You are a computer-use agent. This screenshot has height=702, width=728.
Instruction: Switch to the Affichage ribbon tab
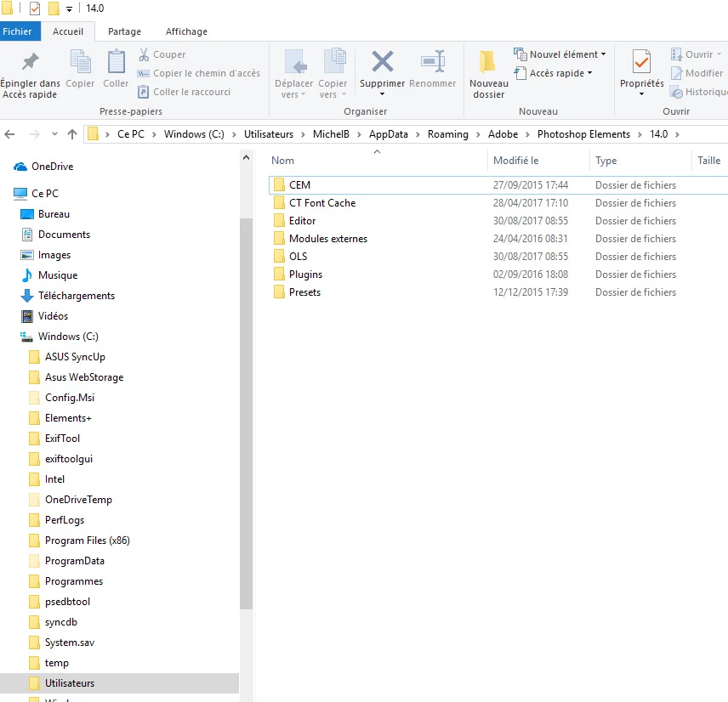(186, 31)
